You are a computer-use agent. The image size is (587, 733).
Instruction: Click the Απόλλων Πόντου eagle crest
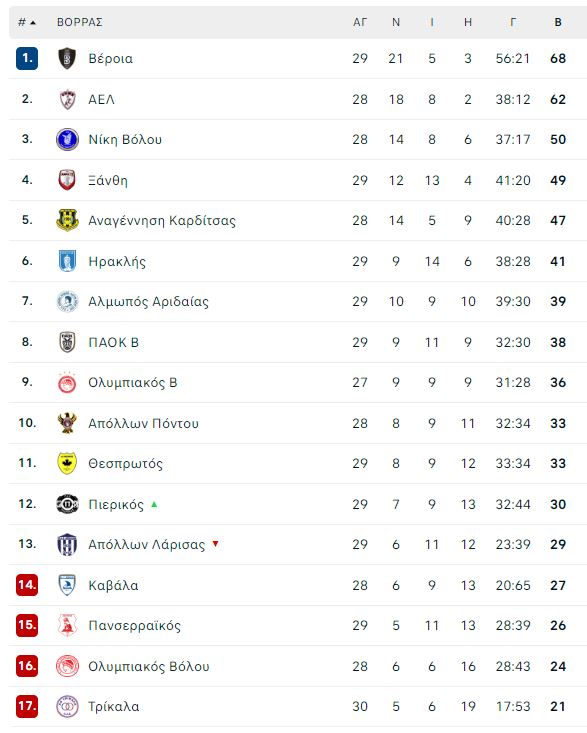point(67,423)
